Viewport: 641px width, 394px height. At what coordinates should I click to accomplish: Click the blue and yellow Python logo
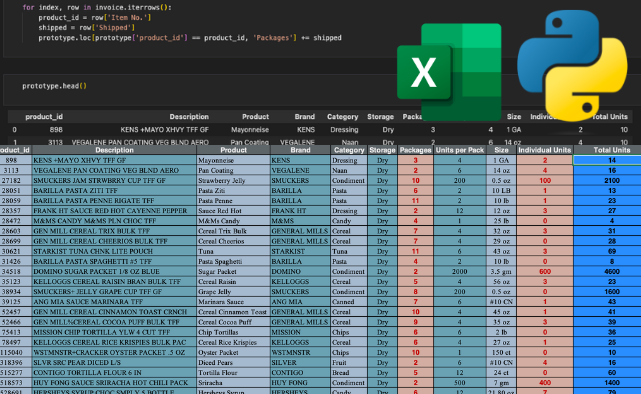click(x=572, y=65)
